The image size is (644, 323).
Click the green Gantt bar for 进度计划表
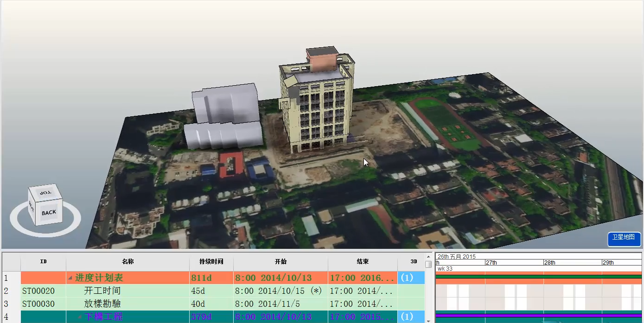(539, 277)
